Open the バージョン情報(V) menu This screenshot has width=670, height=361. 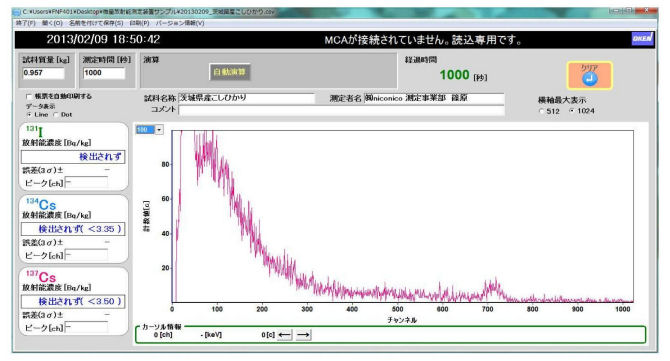coord(180,23)
